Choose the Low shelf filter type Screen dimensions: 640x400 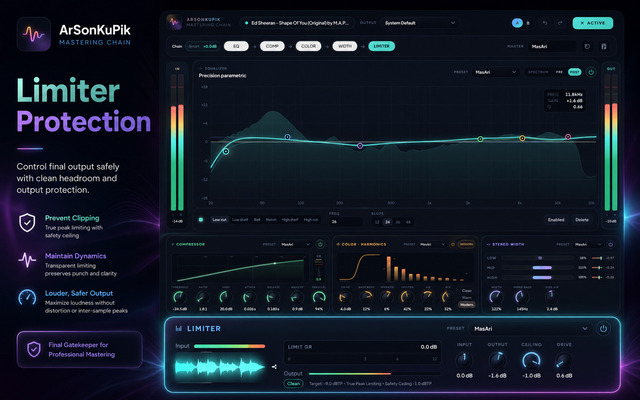coord(240,220)
